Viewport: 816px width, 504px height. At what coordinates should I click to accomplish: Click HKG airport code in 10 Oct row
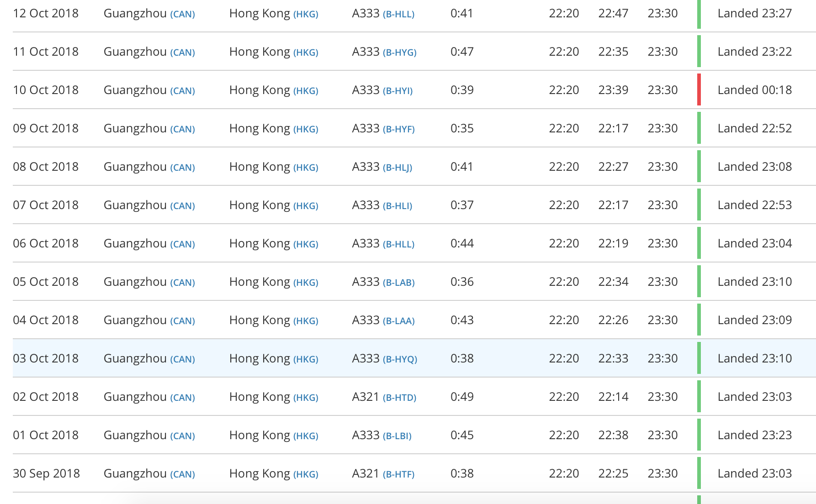[x=306, y=91]
